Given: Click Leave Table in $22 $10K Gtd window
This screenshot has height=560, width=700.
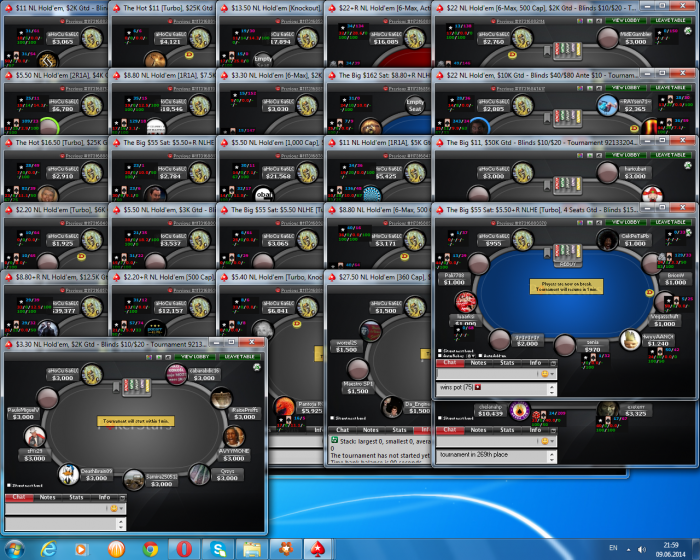Looking at the screenshot, I should tap(670, 88).
